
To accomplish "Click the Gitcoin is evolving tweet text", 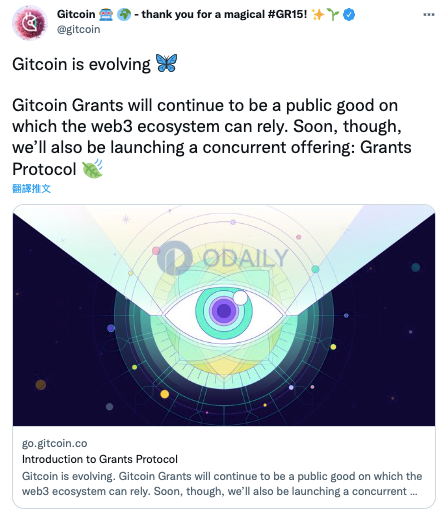I will pos(81,64).
